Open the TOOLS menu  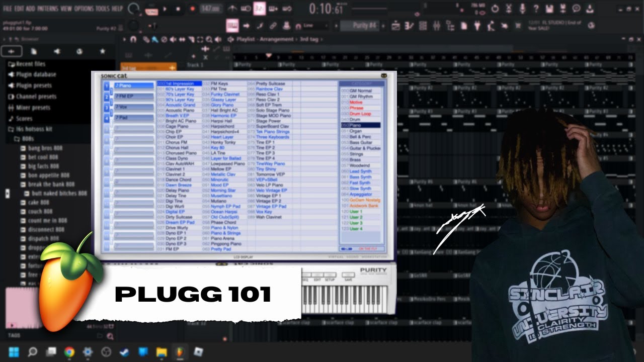tap(102, 9)
